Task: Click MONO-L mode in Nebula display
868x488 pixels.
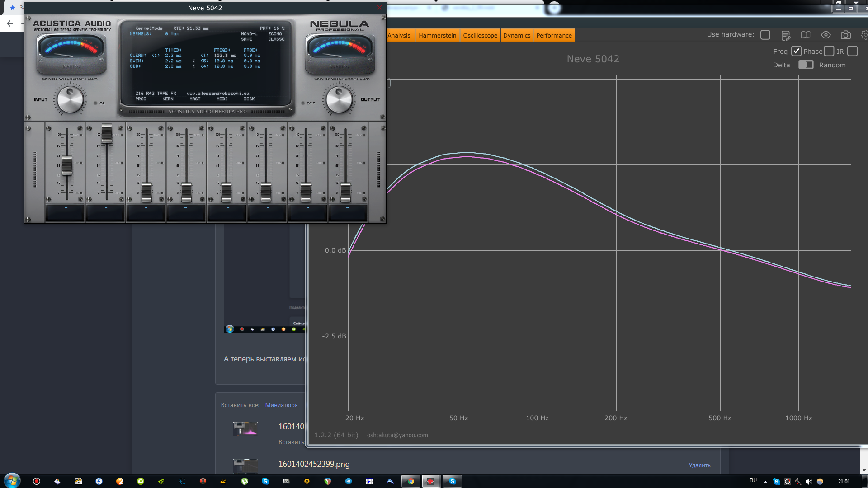Action: [x=249, y=34]
